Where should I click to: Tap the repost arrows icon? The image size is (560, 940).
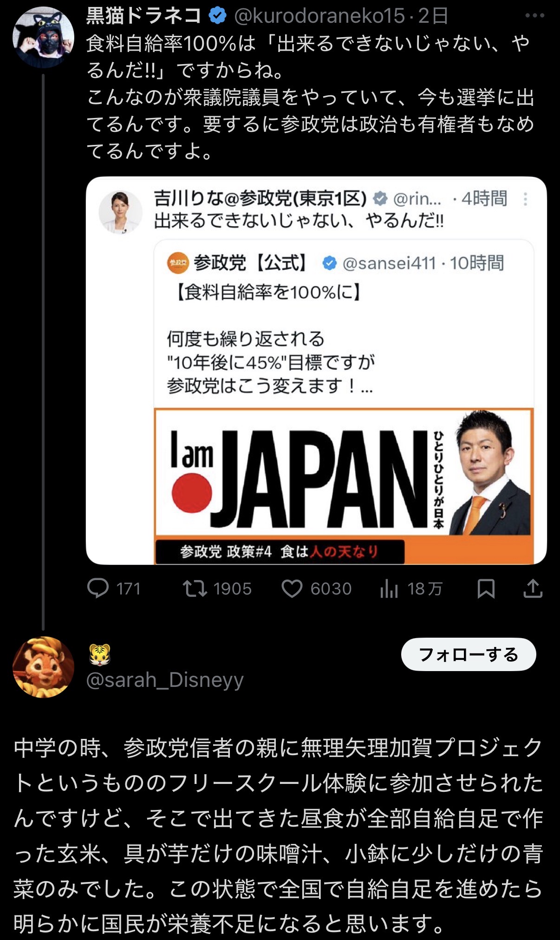[x=195, y=588]
